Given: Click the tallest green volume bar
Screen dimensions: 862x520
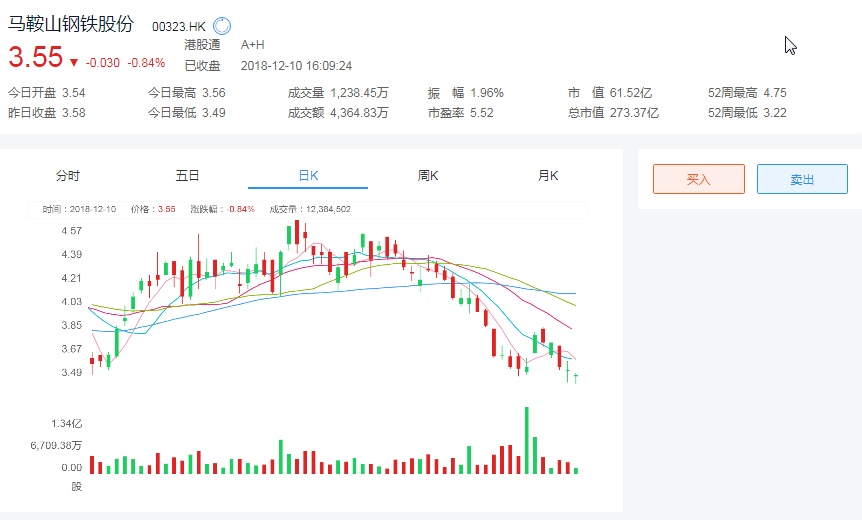Looking at the screenshot, I should coord(526,440).
